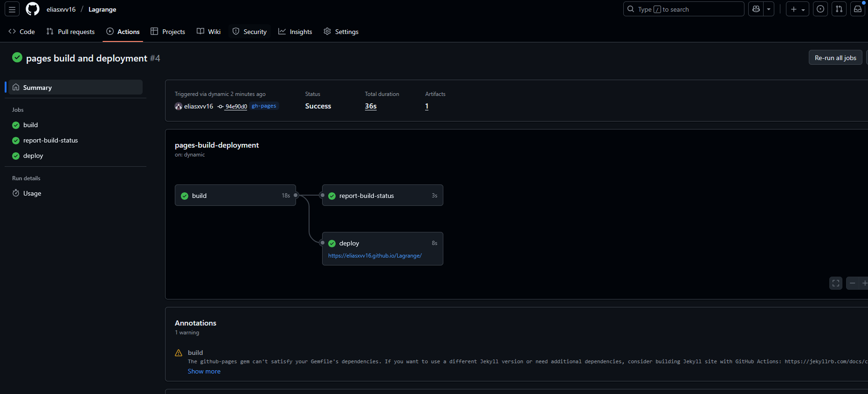Open the notifications inbox icon
The width and height of the screenshot is (868, 394).
858,9
